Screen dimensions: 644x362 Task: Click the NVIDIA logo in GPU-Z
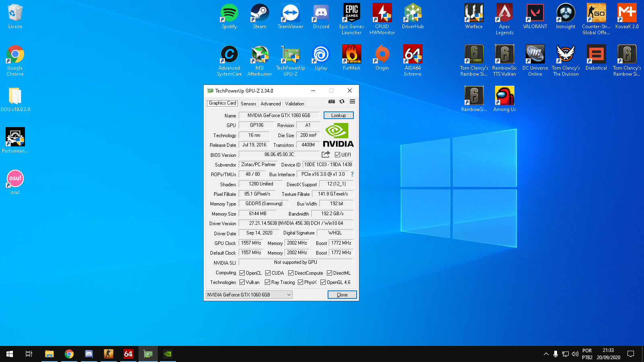pos(338,135)
